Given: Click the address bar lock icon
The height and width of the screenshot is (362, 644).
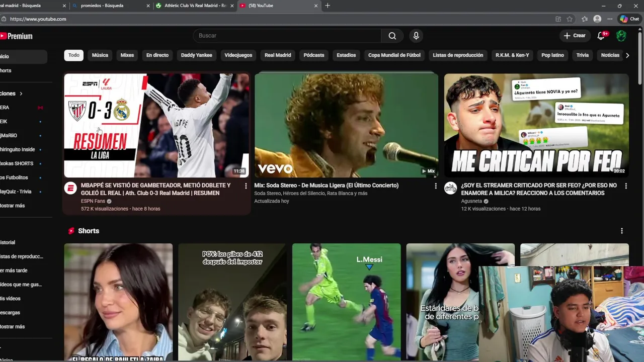Looking at the screenshot, I should coord(4,19).
